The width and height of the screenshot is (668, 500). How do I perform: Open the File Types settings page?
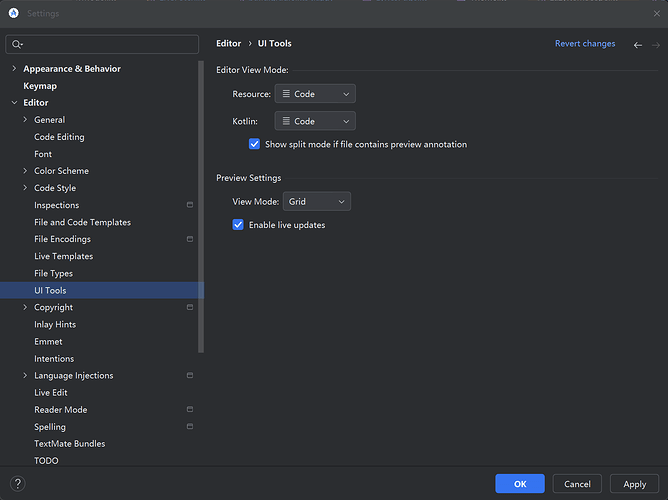pyautogui.click(x=53, y=273)
